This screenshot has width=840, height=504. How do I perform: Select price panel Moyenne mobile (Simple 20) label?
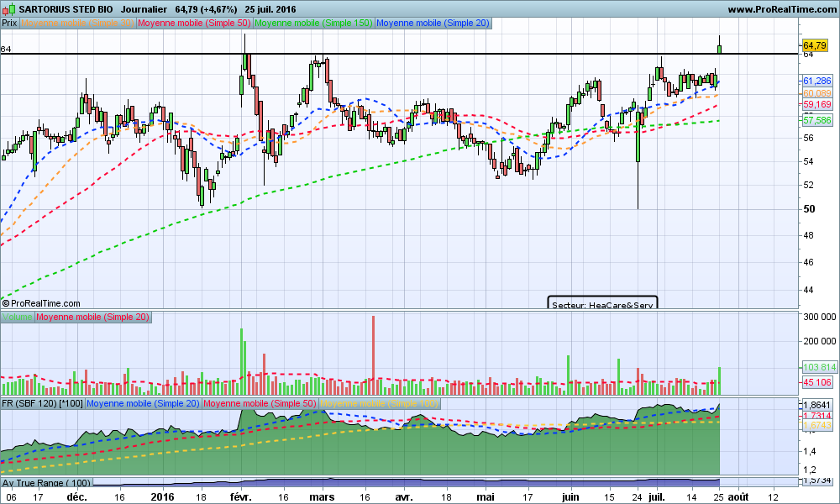tap(433, 23)
